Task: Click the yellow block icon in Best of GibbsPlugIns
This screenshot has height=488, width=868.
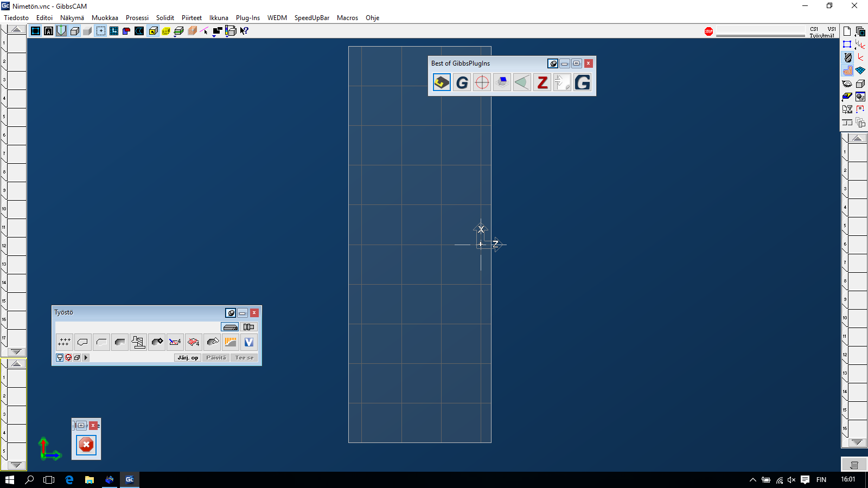Action: pos(442,82)
